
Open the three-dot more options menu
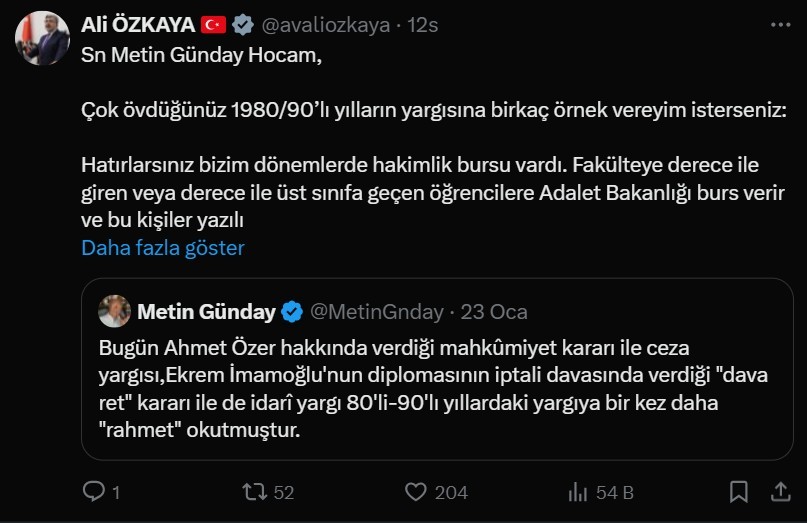coord(779,25)
